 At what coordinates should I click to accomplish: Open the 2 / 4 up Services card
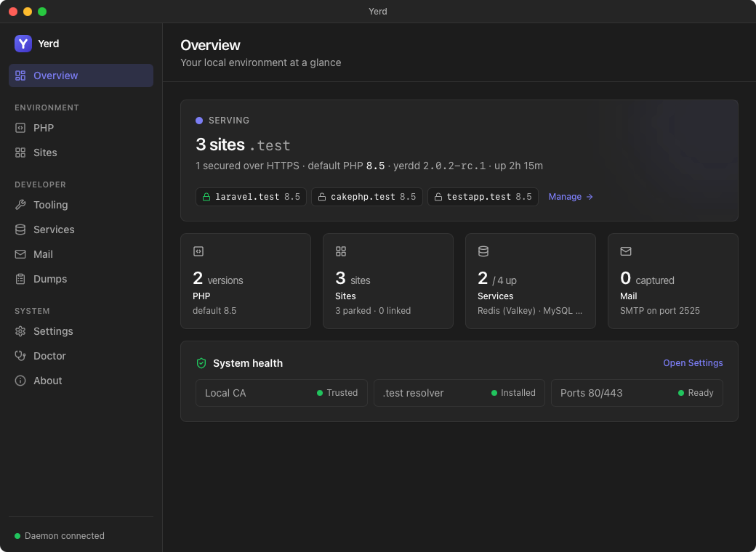(531, 281)
